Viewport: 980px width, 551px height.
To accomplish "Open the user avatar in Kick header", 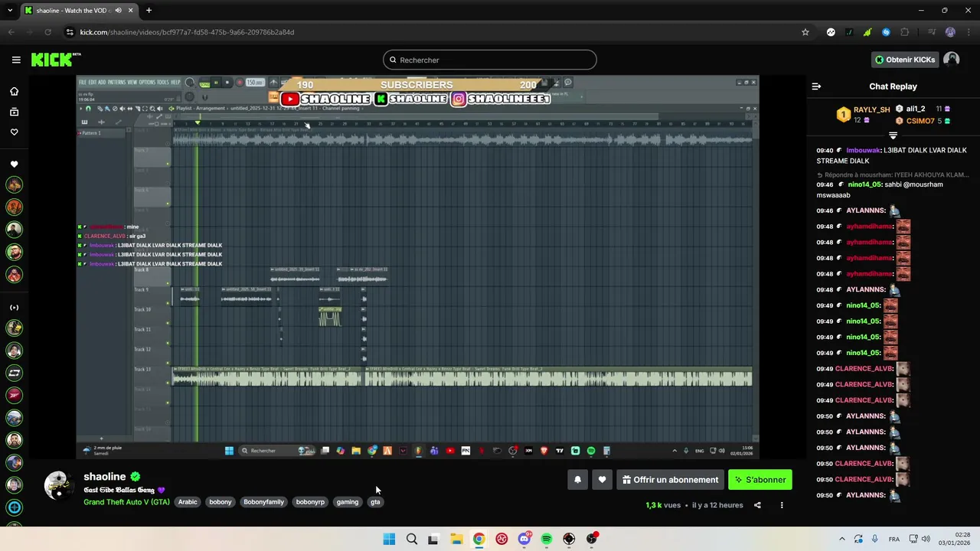I will 951,60.
